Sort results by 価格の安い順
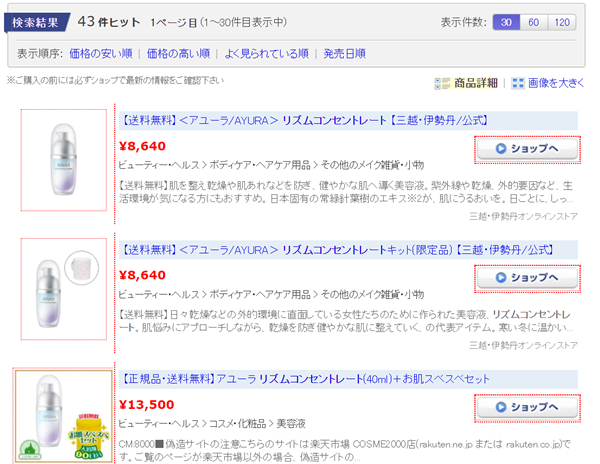 [x=101, y=54]
